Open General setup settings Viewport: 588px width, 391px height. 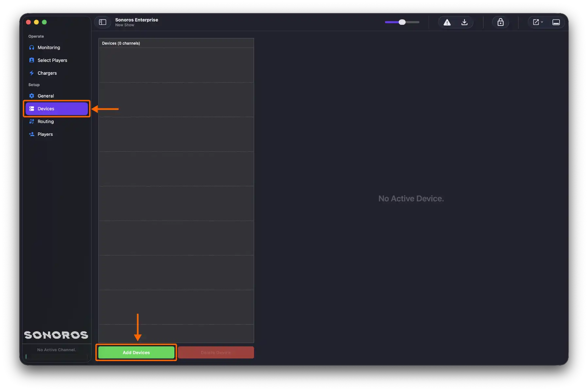point(57,96)
